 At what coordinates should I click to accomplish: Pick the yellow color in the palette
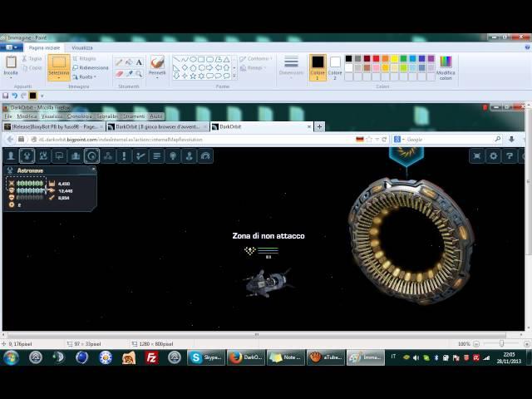(394, 59)
